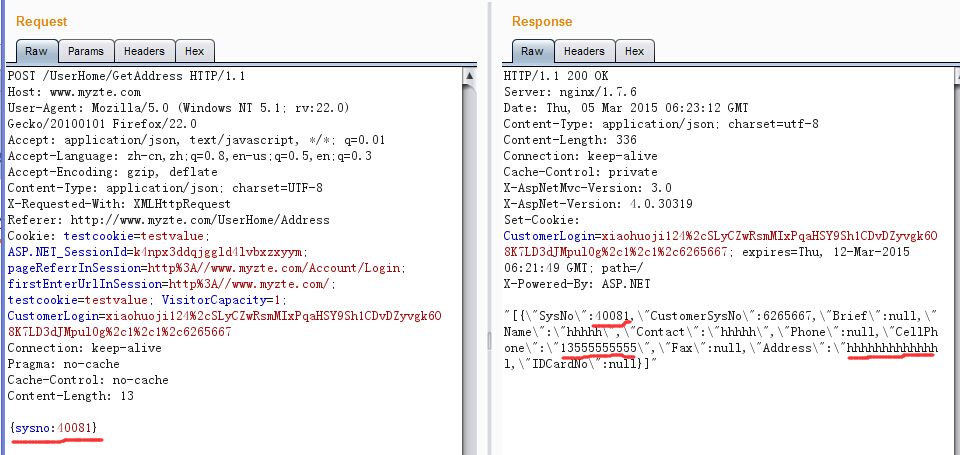
Task: Switch to the Request Headers tab
Action: [x=144, y=51]
